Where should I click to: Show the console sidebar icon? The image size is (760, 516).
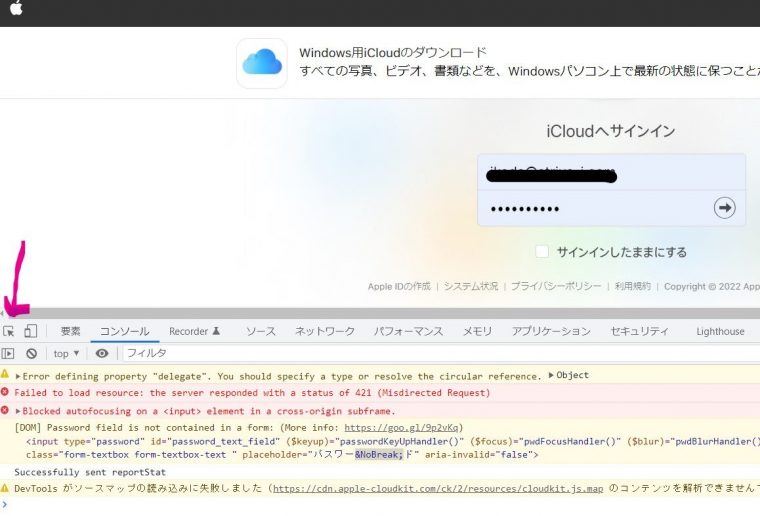[x=8, y=354]
